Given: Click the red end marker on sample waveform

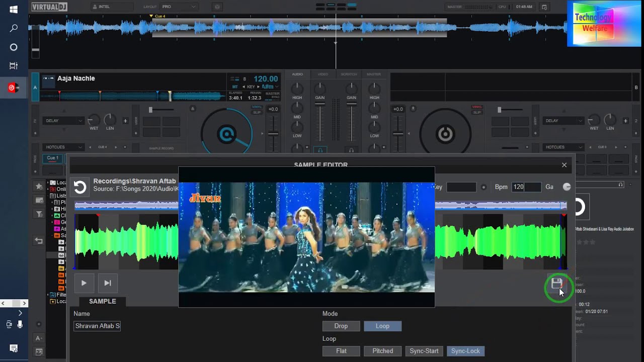Looking at the screenshot, I should (x=564, y=216).
